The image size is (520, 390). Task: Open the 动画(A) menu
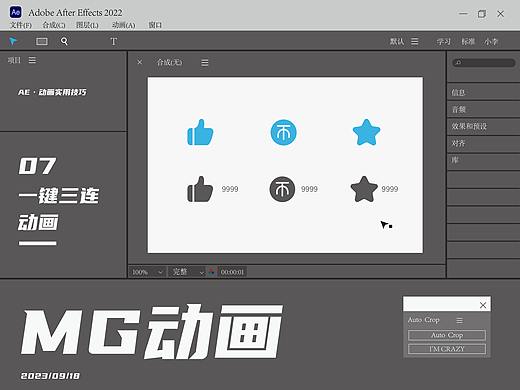pyautogui.click(x=123, y=25)
